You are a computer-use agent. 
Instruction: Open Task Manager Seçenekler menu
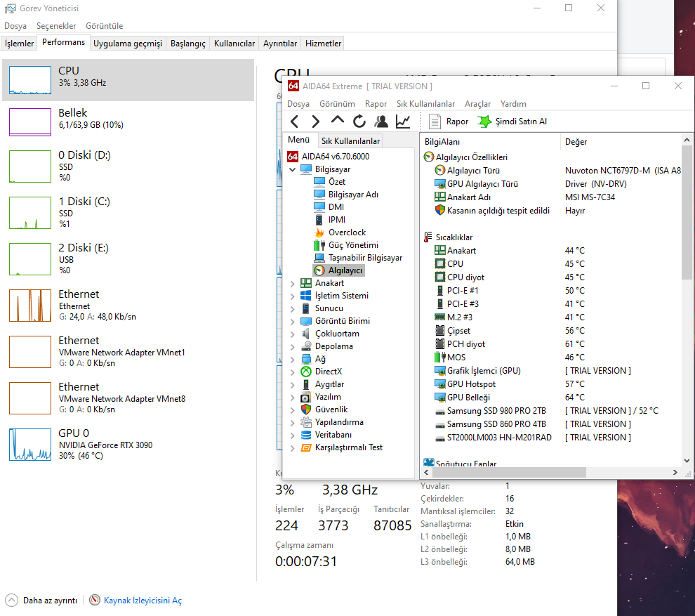pos(56,26)
